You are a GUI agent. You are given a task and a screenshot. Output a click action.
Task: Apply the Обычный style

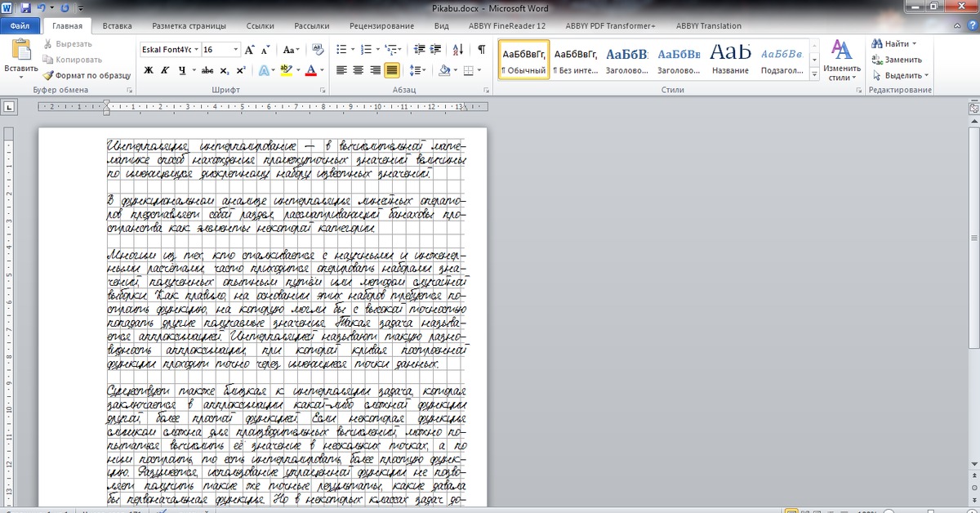(x=523, y=60)
